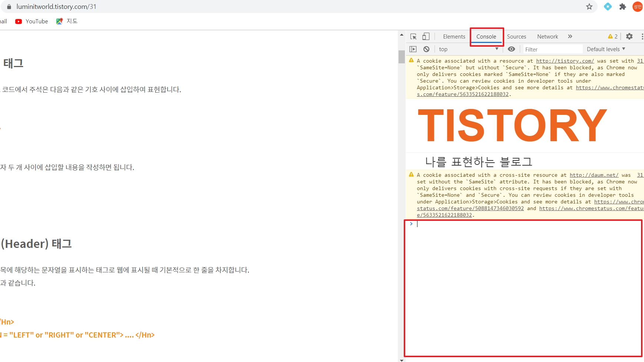Open source line 31 link of first warning

coord(640,61)
